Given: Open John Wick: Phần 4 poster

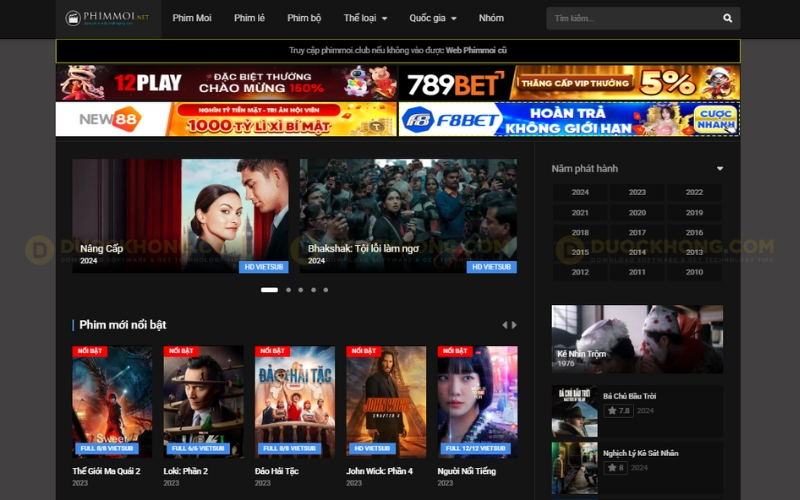Looking at the screenshot, I should coord(386,402).
